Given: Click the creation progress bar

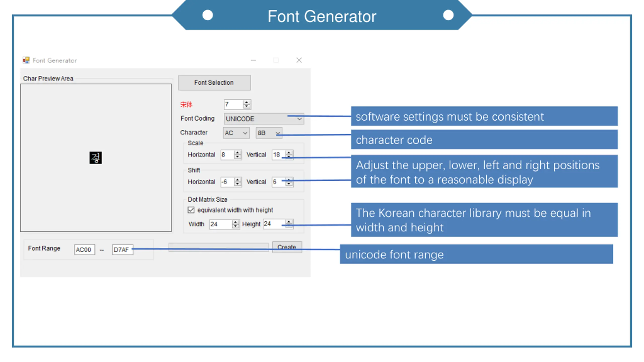Looking at the screenshot, I should point(219,247).
